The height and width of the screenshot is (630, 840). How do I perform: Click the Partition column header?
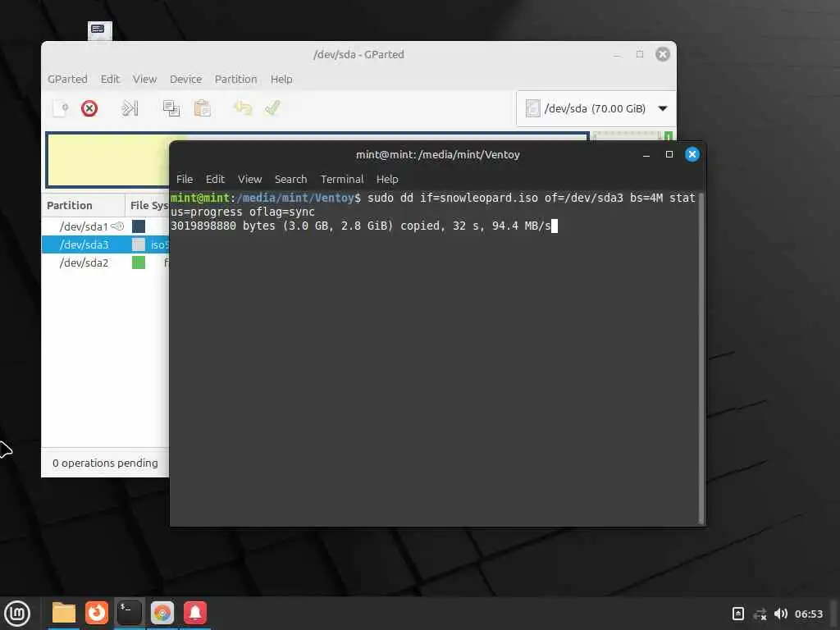click(x=83, y=205)
